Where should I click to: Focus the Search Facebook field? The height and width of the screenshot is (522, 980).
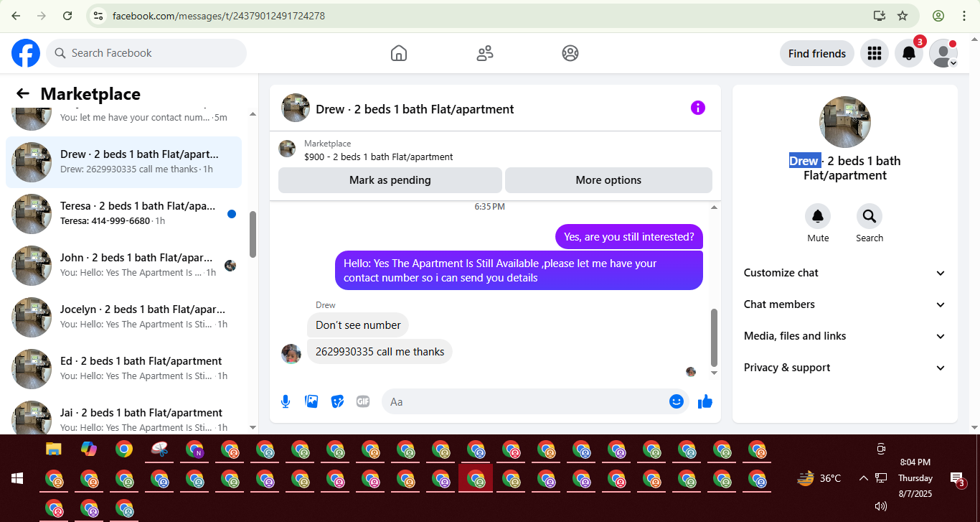tap(146, 53)
